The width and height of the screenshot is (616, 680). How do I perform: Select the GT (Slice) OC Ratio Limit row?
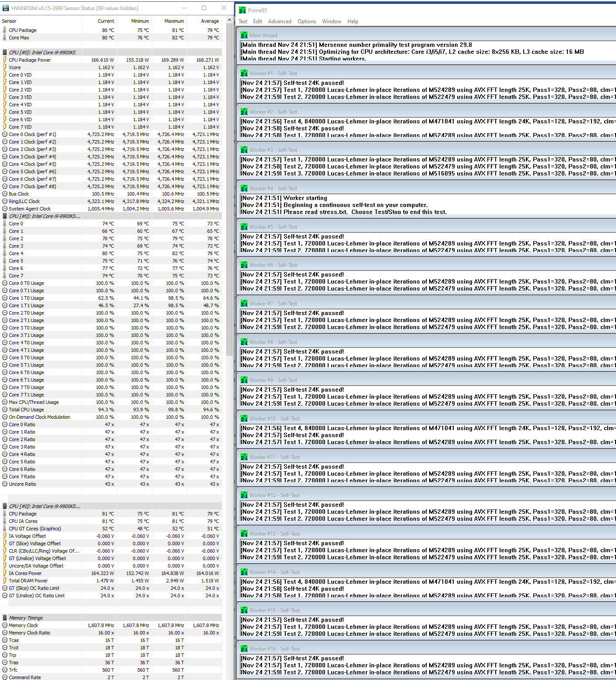[111, 588]
